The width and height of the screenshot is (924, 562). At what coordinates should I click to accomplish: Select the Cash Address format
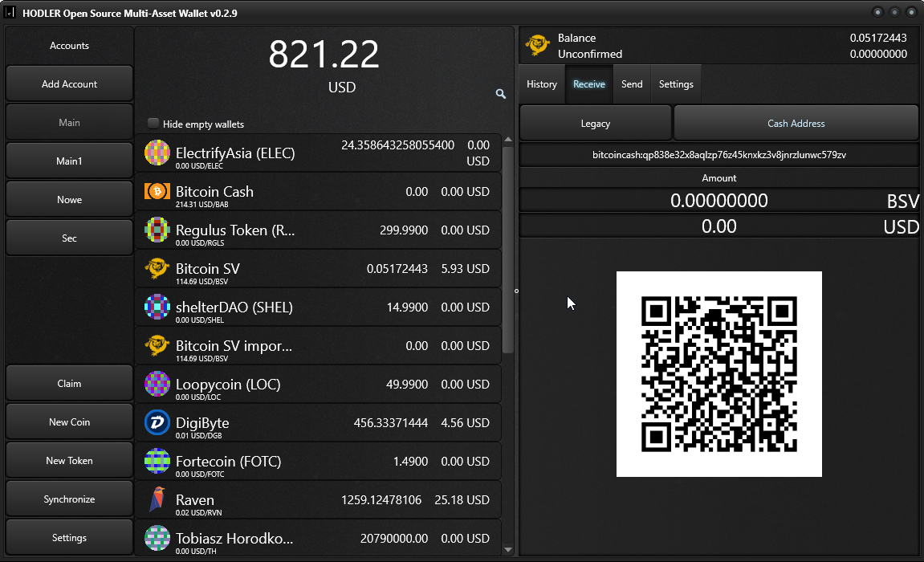click(x=796, y=123)
